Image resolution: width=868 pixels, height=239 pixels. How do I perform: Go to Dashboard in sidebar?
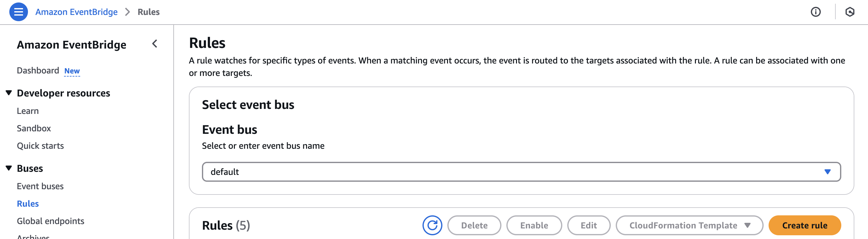click(38, 71)
